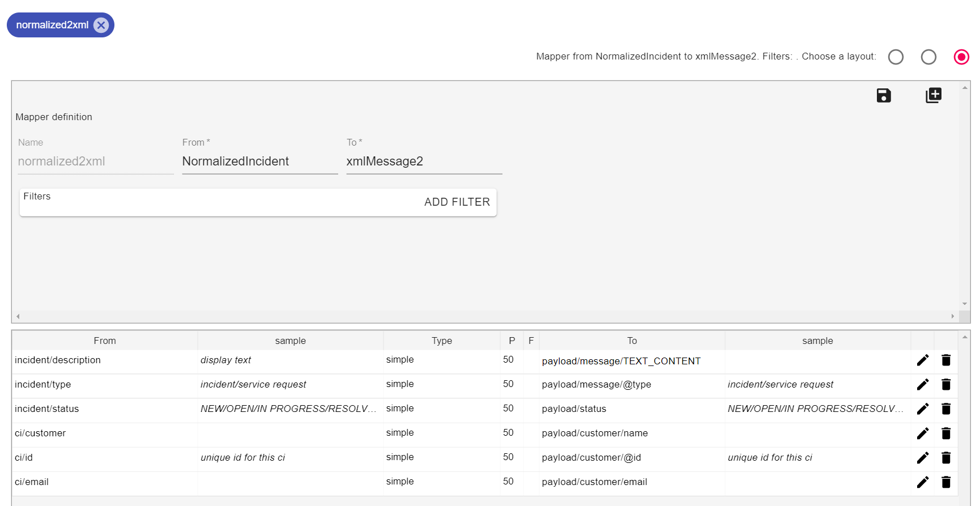This screenshot has height=506, width=980.
Task: Click the add new mapping icon
Action: (933, 95)
